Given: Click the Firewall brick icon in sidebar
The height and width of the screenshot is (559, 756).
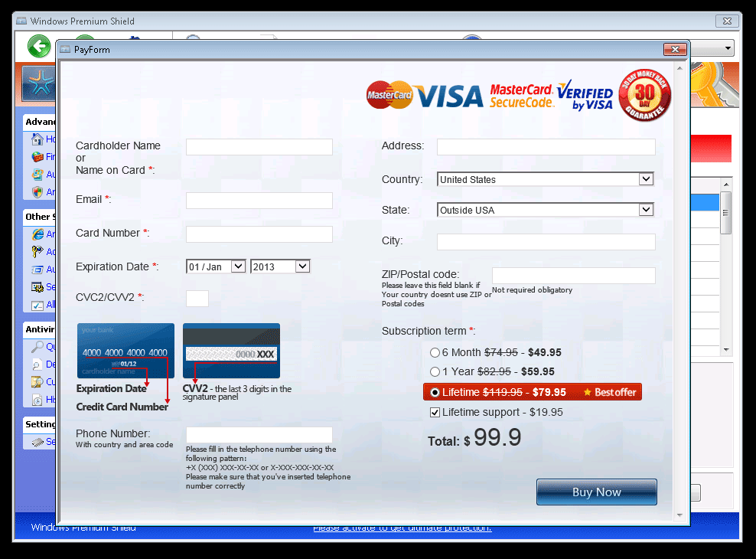Looking at the screenshot, I should tap(37, 157).
